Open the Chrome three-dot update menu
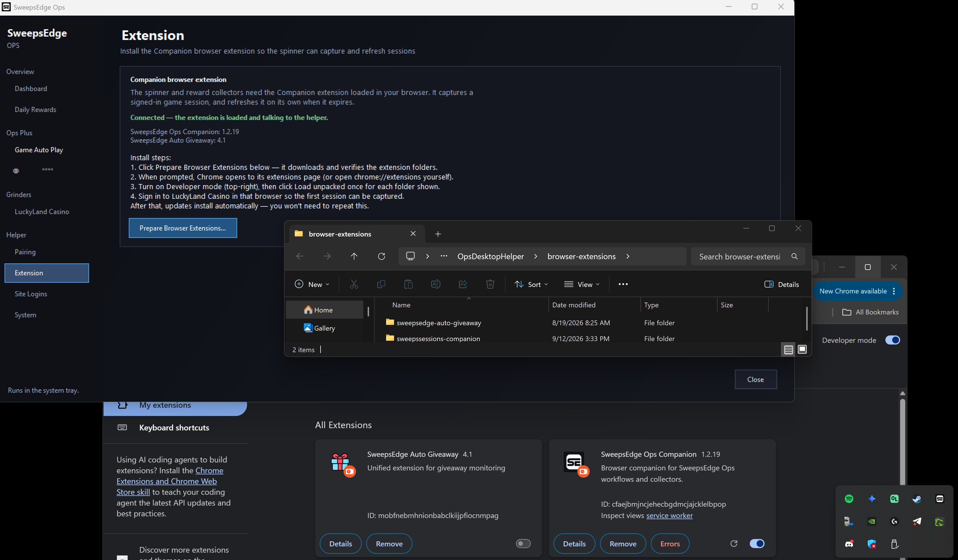Viewport: 958px width, 560px height. pos(894,291)
